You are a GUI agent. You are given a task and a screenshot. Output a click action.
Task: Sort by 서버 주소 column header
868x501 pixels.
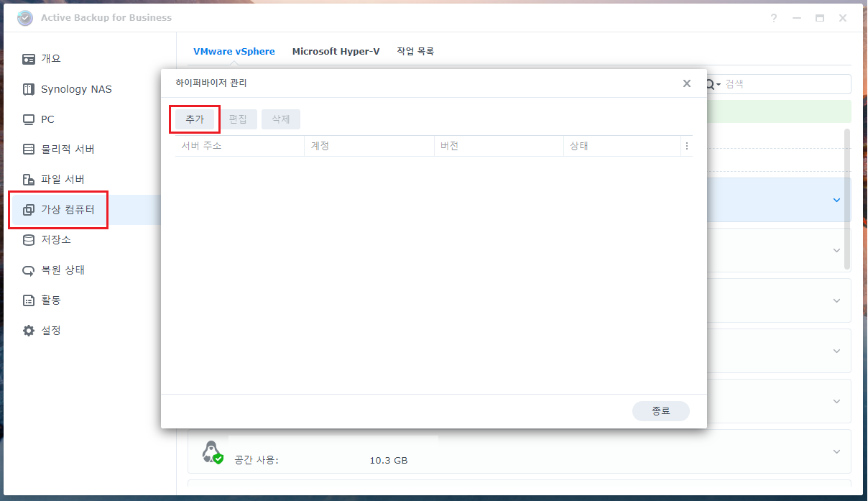(x=240, y=146)
